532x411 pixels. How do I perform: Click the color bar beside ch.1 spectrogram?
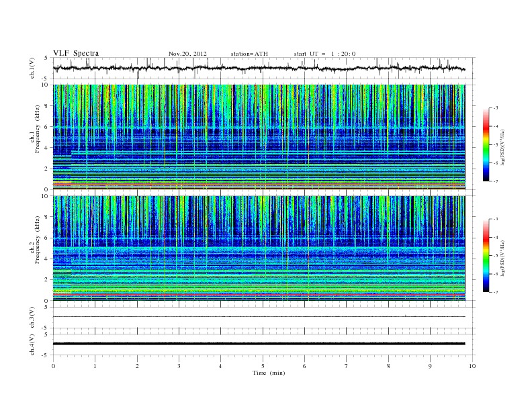click(x=486, y=144)
